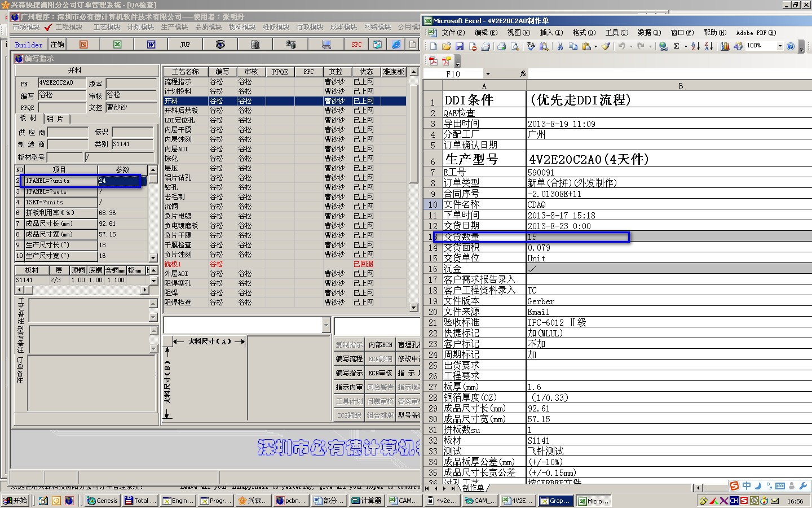812x508 pixels.
Task: Click the JUP toolbar button
Action: (186, 44)
